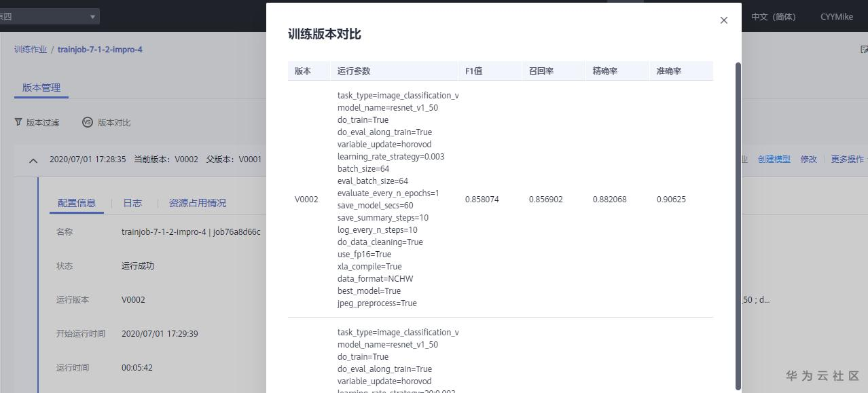Screen dimensions: 868x393
Task: Click the 版本对比 label
Action: (114, 123)
